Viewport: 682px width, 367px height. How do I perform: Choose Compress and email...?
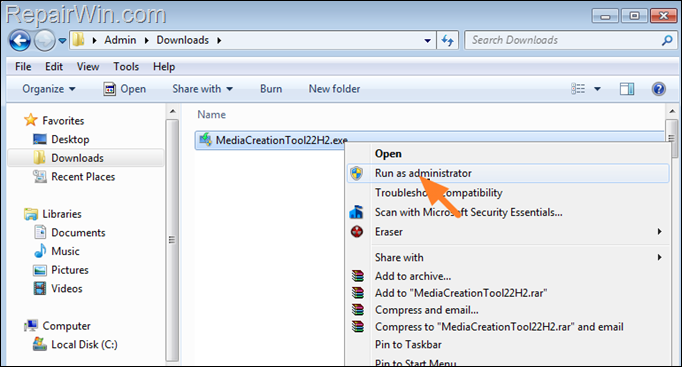pyautogui.click(x=426, y=310)
